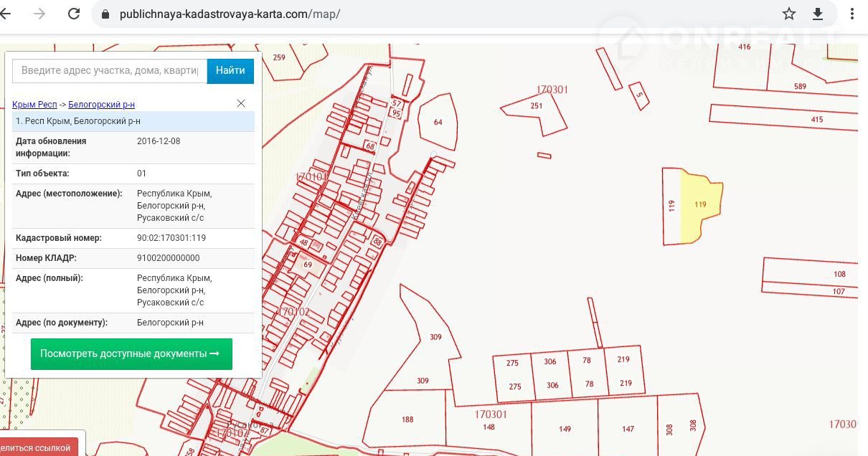868x456 pixels.
Task: Close the parcel info panel with X
Action: coord(241,104)
